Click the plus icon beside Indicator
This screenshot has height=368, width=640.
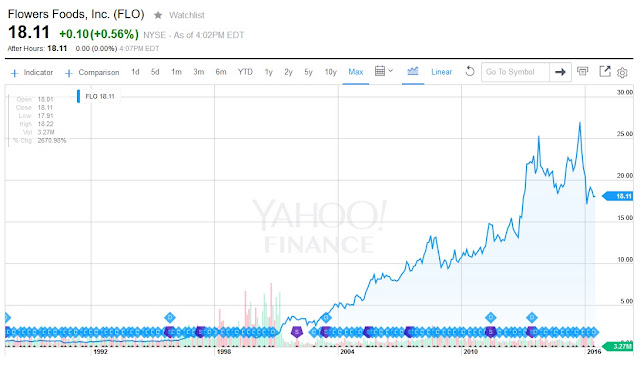click(x=14, y=73)
